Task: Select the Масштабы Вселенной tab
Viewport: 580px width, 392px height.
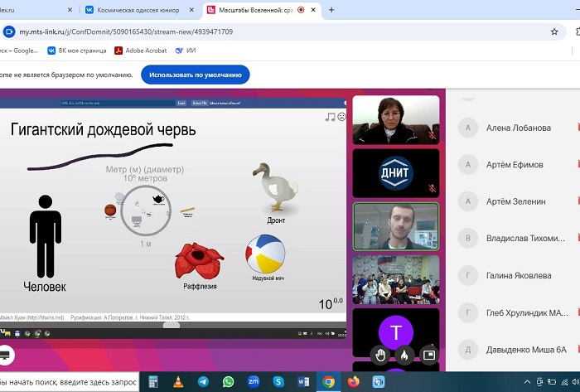Action: coord(257,10)
